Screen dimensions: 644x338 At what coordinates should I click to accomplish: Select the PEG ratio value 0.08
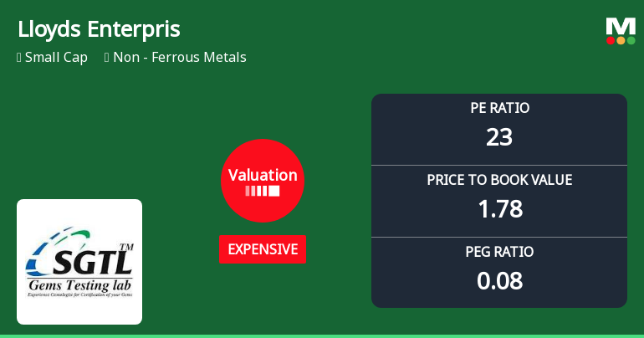tap(499, 280)
